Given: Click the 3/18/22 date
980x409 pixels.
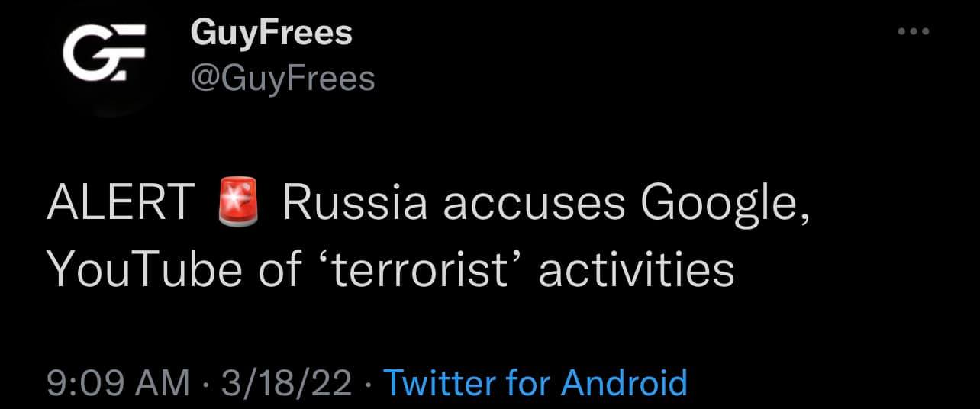Looking at the screenshot, I should (x=286, y=382).
